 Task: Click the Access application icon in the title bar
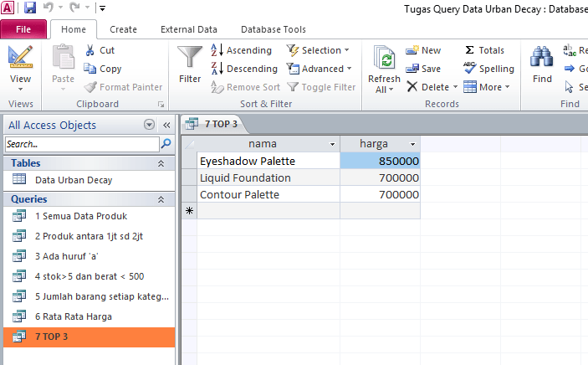tap(8, 8)
